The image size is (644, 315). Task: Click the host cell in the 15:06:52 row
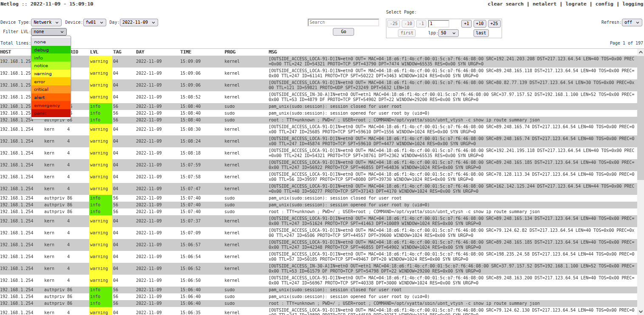coord(17,269)
